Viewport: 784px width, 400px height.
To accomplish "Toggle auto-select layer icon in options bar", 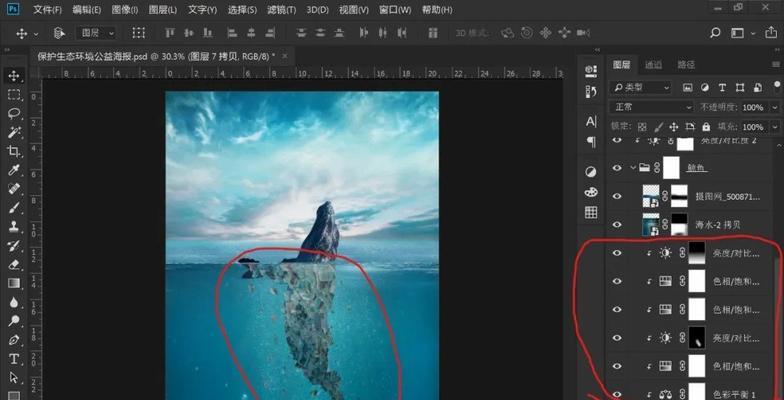I will point(60,33).
